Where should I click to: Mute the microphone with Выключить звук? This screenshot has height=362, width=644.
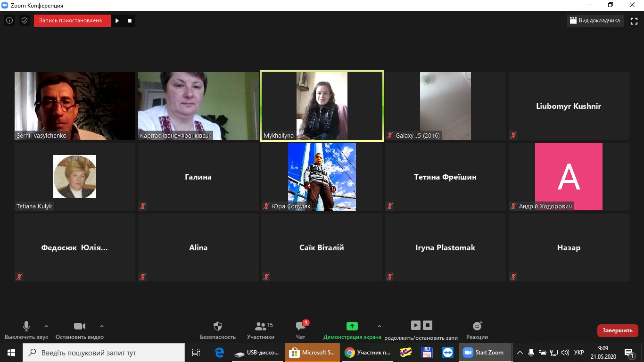(x=26, y=330)
